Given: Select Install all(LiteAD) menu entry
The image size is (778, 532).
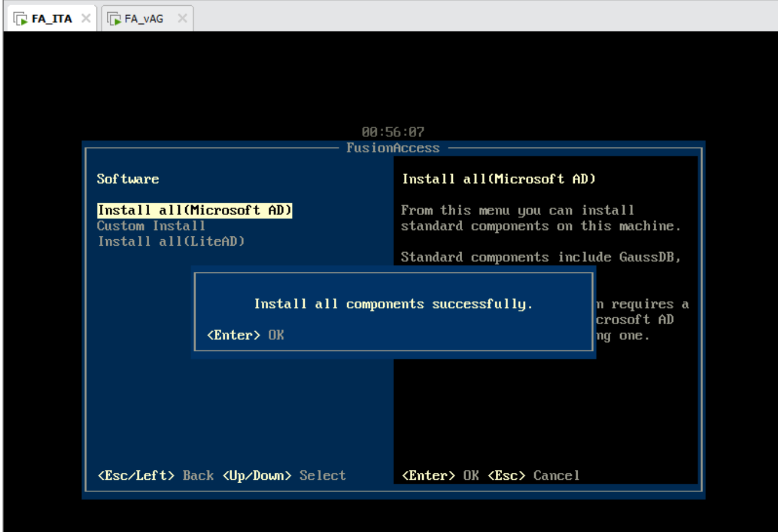Looking at the screenshot, I should coord(171,242).
